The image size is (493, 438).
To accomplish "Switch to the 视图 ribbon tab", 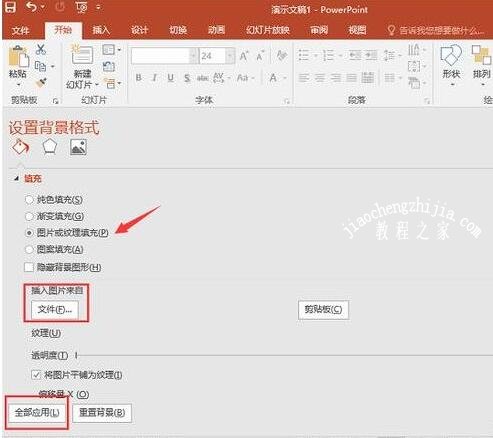I will click(x=357, y=30).
